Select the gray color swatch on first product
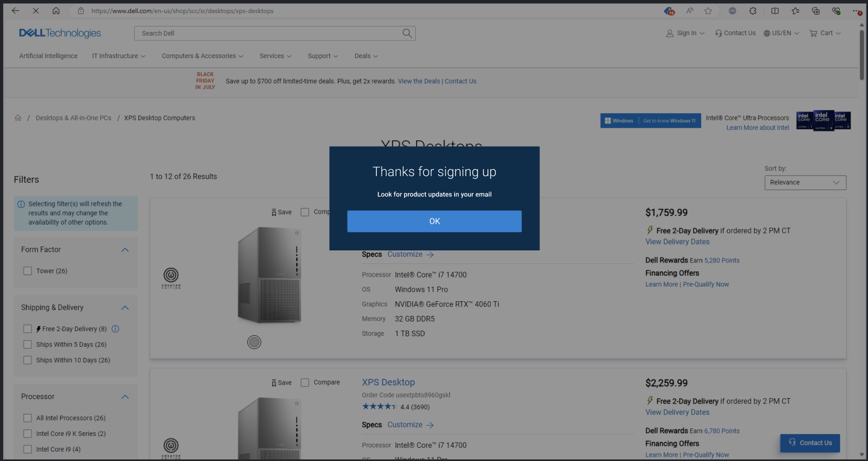 (x=254, y=342)
